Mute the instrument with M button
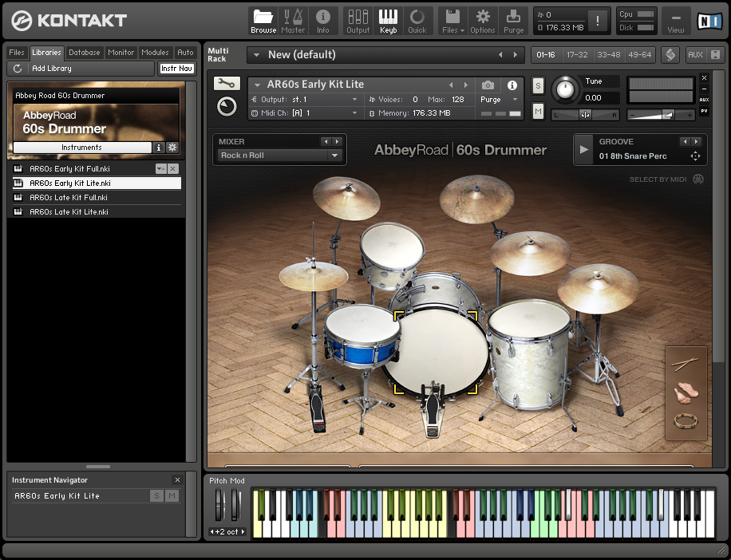The height and width of the screenshot is (560, 731). [538, 111]
